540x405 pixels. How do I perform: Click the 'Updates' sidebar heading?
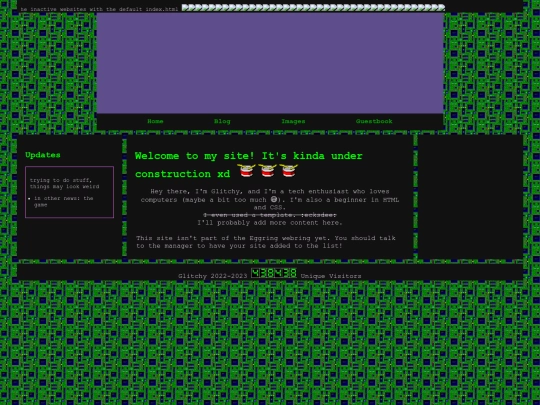pyautogui.click(x=43, y=155)
